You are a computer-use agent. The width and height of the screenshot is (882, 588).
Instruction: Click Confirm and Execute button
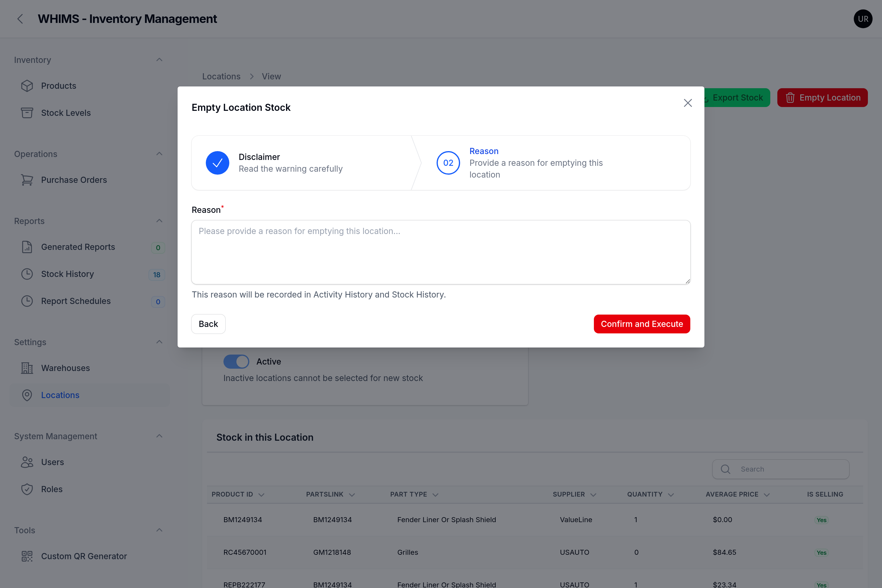[x=642, y=324]
